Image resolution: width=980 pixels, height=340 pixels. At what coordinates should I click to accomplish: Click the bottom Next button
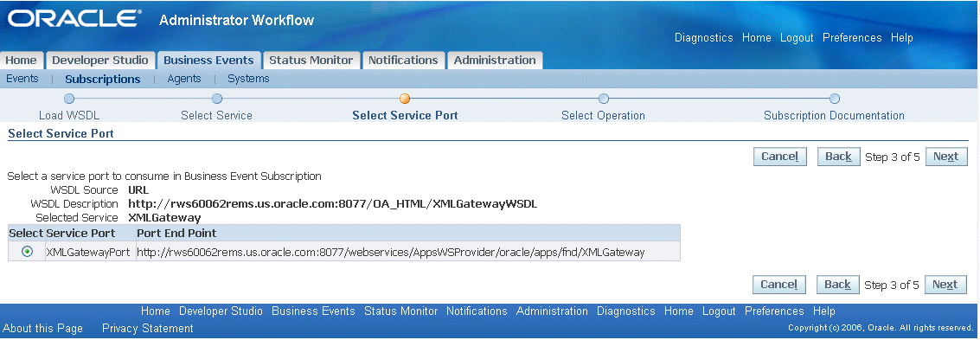945,285
